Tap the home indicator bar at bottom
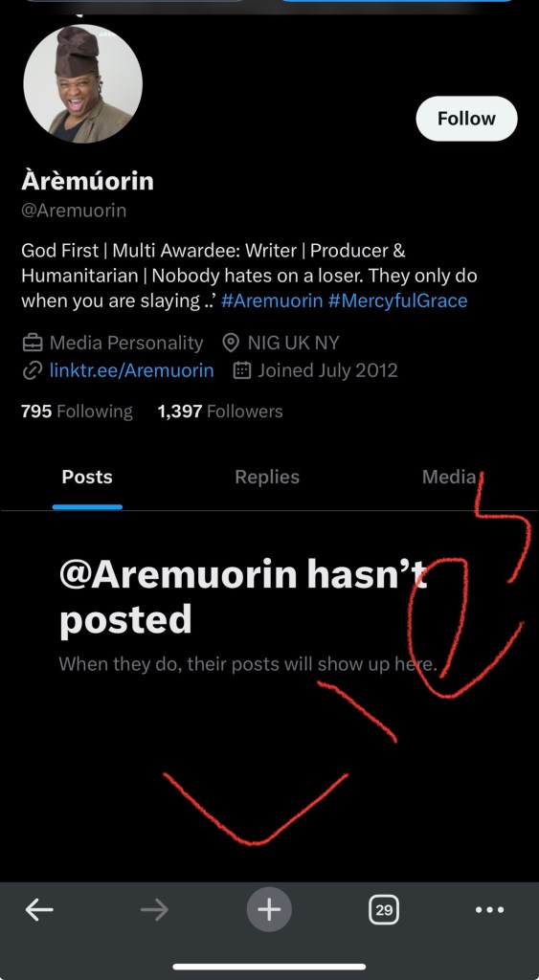The image size is (539, 980). (269, 967)
